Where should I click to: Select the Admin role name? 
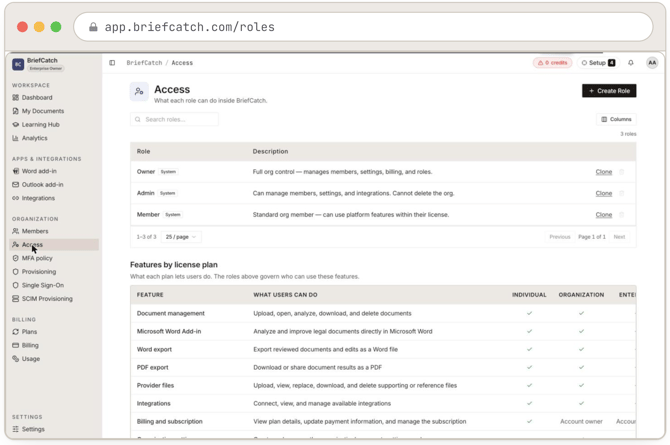(146, 193)
